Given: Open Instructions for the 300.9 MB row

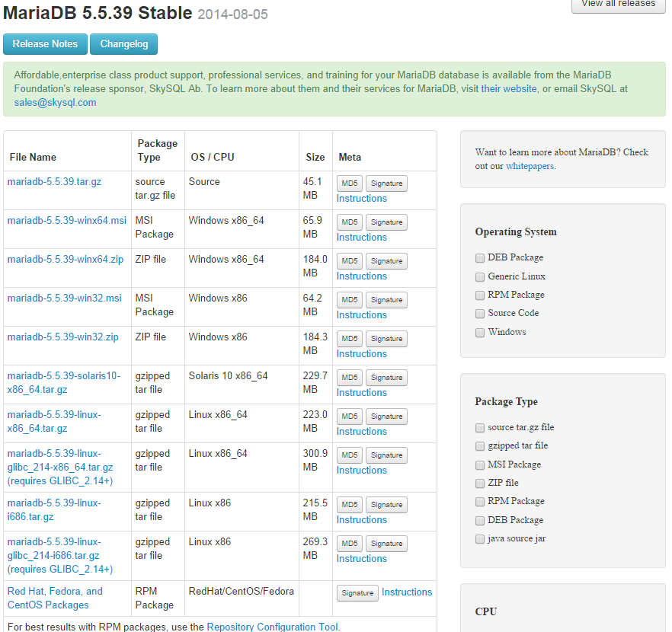Looking at the screenshot, I should pos(362,471).
